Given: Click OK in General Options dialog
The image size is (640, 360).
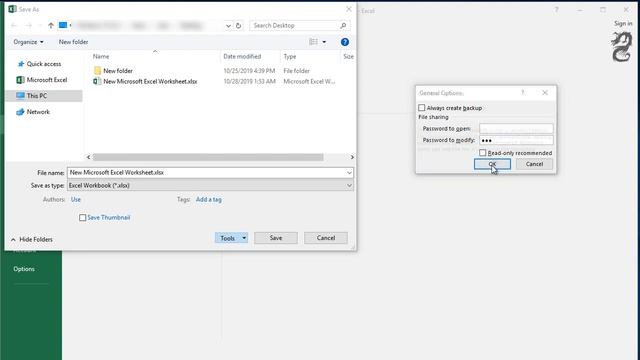Looking at the screenshot, I should [x=492, y=164].
